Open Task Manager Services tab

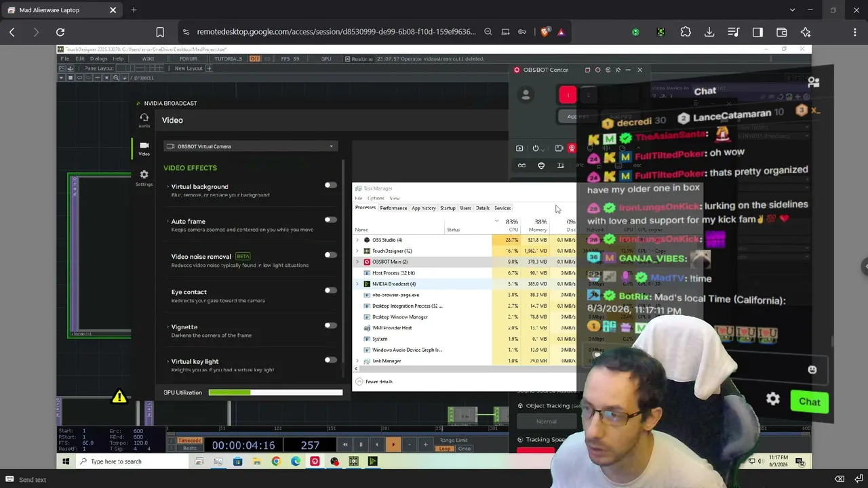(502, 208)
